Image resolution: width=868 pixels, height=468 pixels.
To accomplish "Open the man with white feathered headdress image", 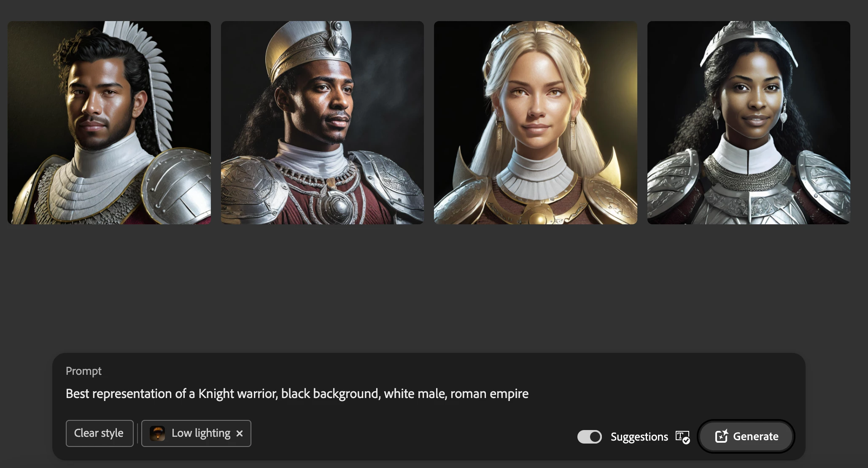I will coord(109,123).
